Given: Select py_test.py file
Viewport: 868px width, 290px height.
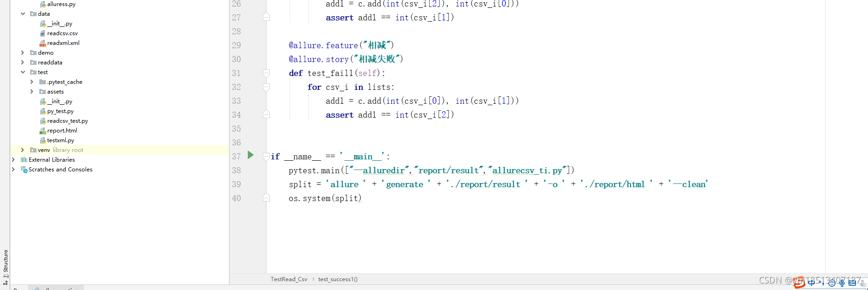Looking at the screenshot, I should pos(56,111).
